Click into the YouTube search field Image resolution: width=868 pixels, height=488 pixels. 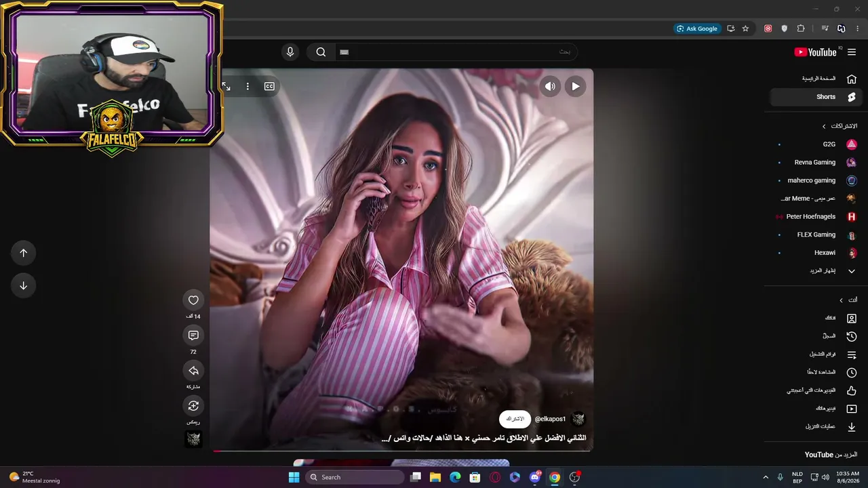pyautogui.click(x=456, y=52)
